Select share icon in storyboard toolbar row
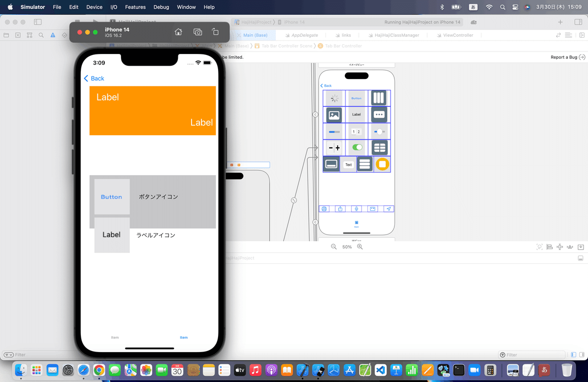This screenshot has height=382, width=588. coord(341,209)
